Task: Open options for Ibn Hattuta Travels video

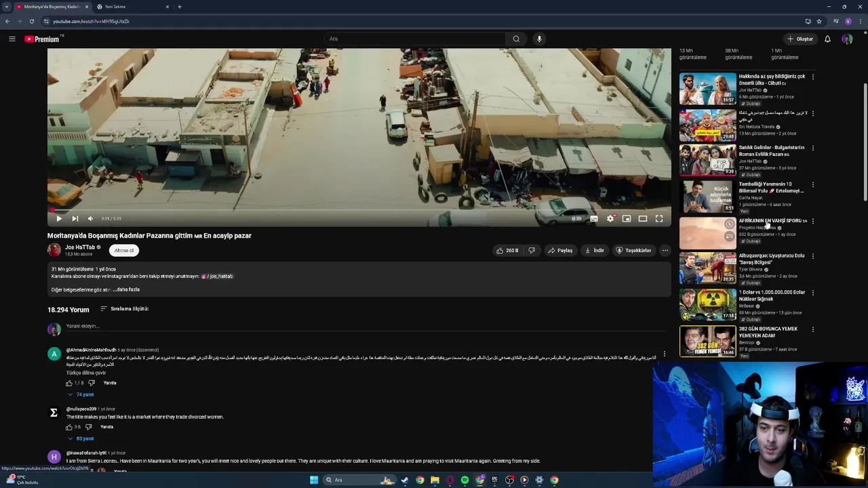Action: (x=812, y=113)
